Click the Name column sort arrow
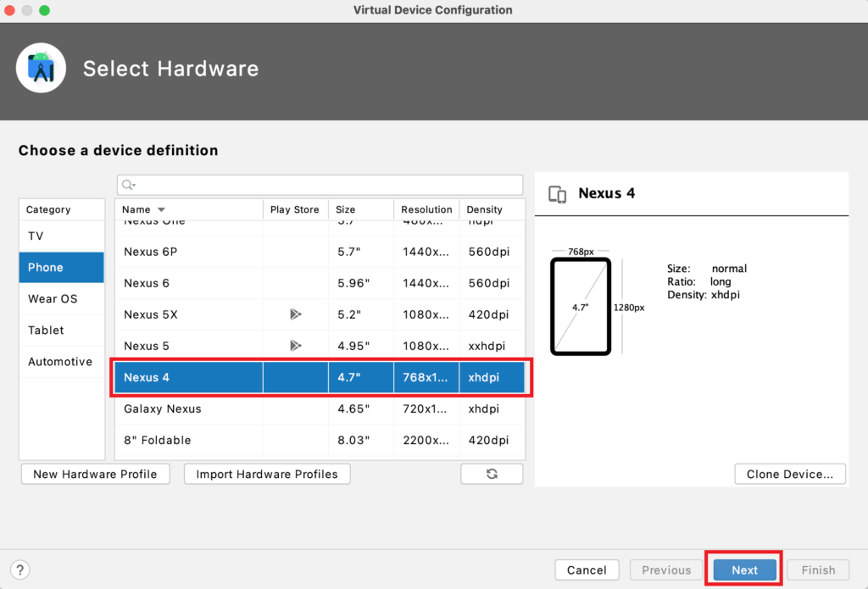 [161, 210]
